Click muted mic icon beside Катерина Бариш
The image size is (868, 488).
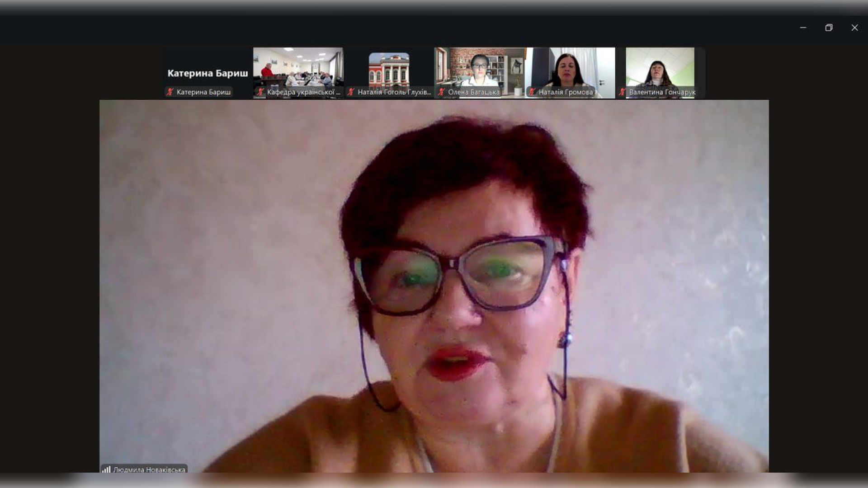[x=170, y=92]
